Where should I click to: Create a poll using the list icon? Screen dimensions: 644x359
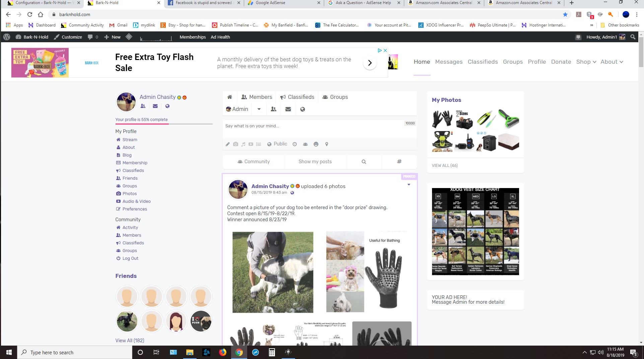coord(259,144)
